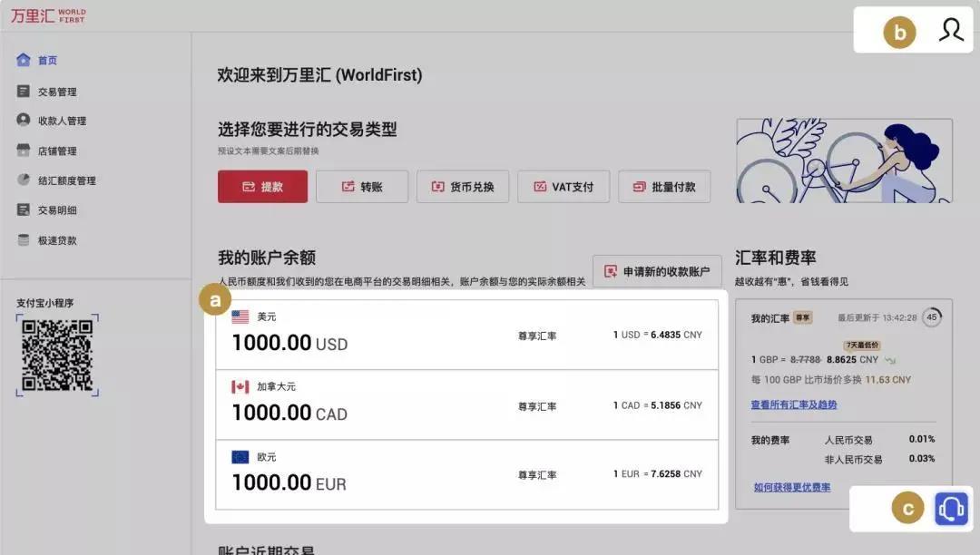Click the 结汇额度管理 pie icon
980x555 pixels.
click(x=23, y=180)
